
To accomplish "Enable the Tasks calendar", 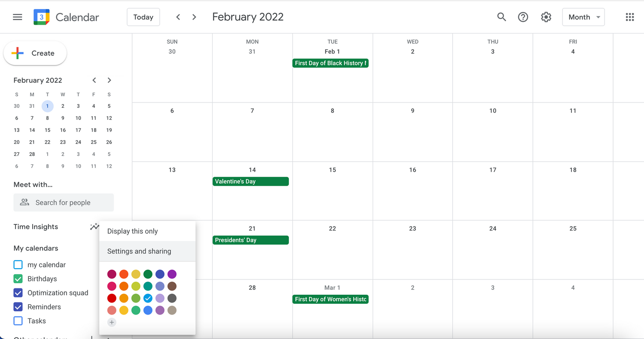I will point(18,321).
